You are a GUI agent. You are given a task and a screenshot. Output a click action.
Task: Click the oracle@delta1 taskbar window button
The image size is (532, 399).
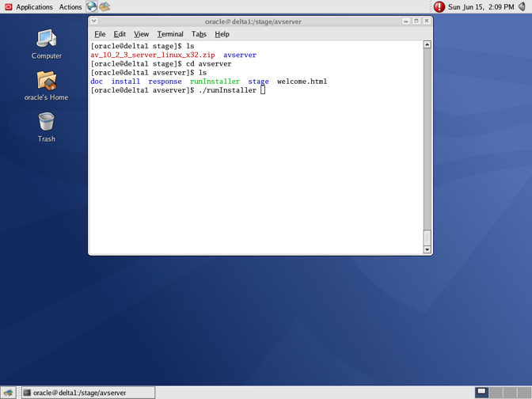tap(88, 393)
